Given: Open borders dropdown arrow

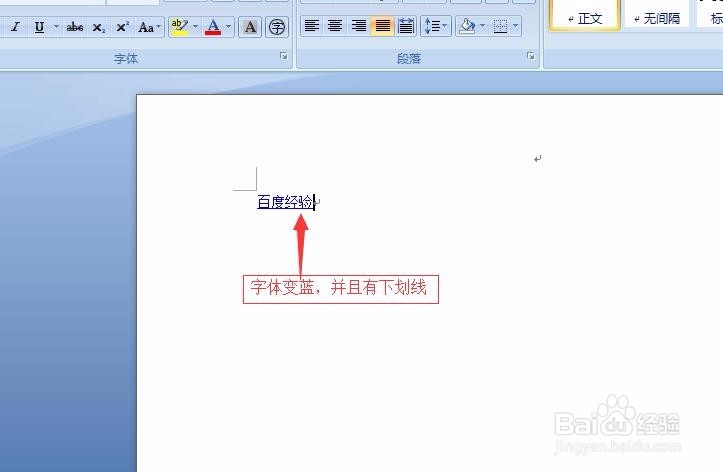Looking at the screenshot, I should [x=516, y=26].
